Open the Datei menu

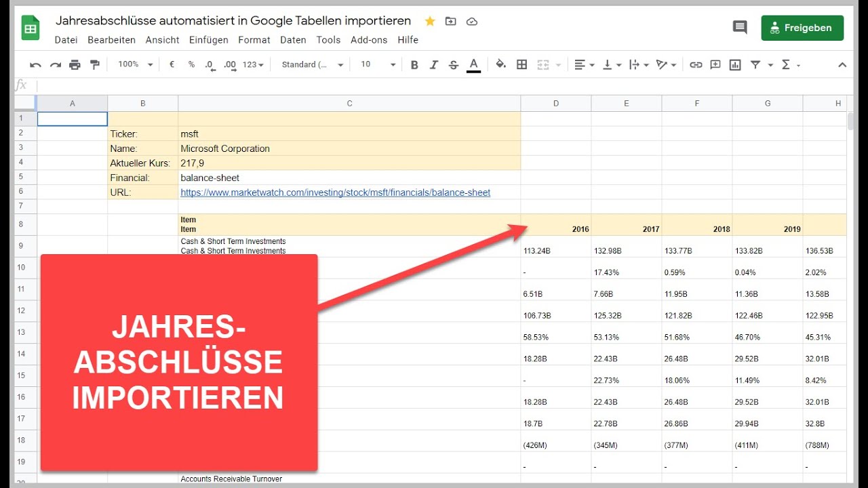[x=66, y=40]
